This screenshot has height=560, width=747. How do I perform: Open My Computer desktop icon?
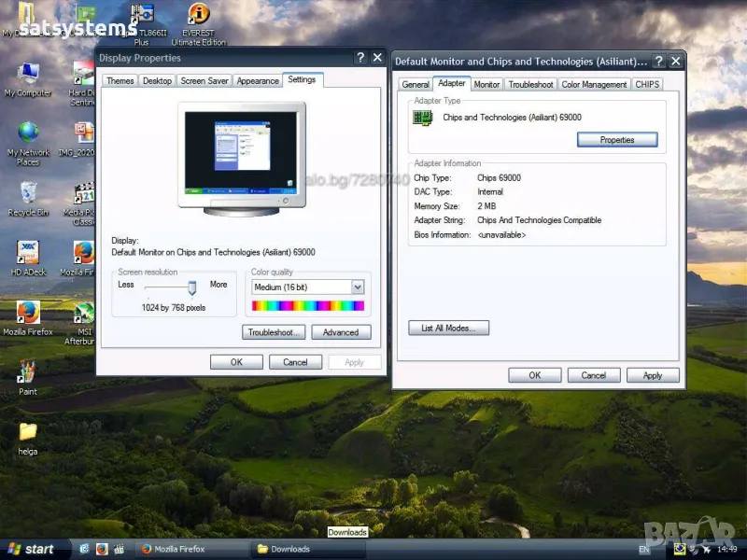pos(28,75)
